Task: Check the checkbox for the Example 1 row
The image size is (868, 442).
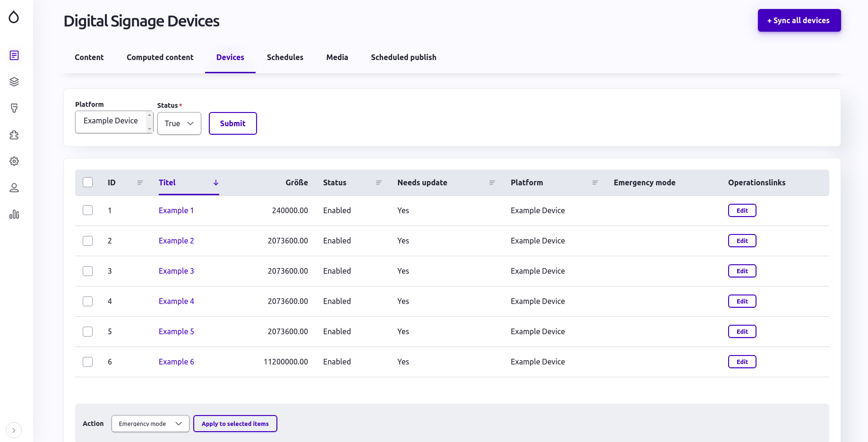Action: tap(88, 210)
